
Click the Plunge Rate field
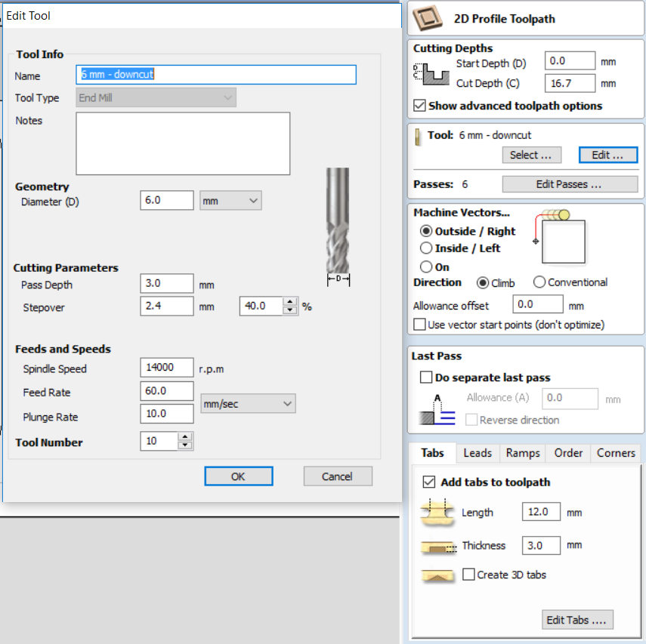pos(166,414)
